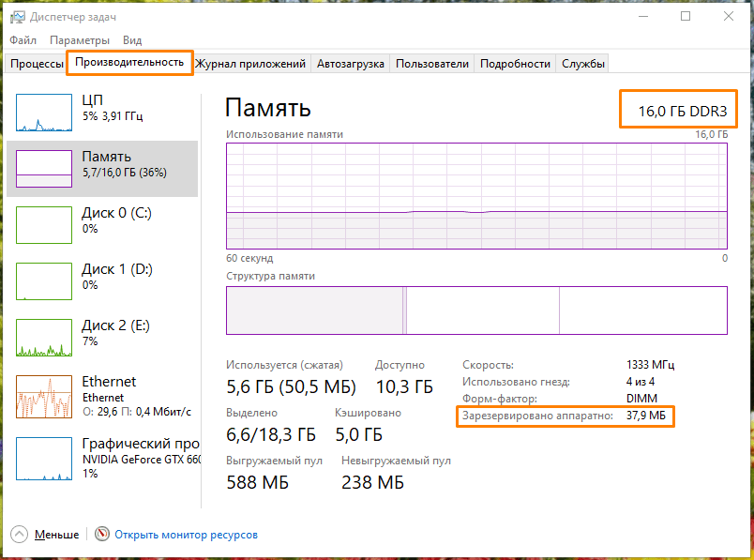This screenshot has height=560, width=754.
Task: Click the '588 МБ' paged pool value
Action: (258, 482)
